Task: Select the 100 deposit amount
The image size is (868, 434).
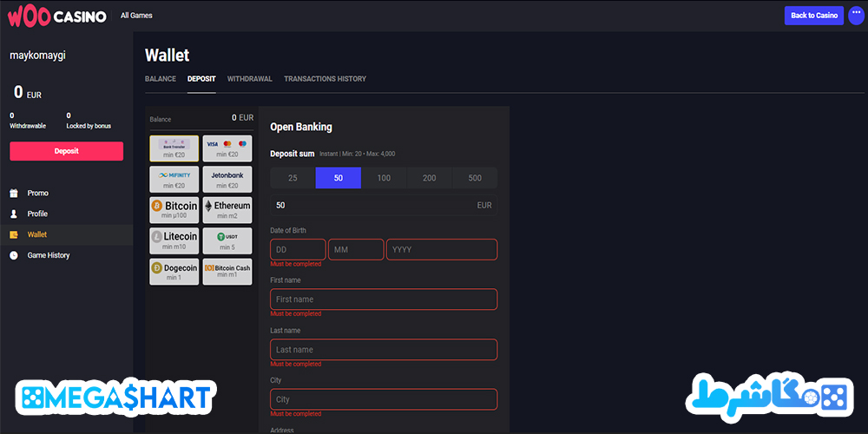Action: [384, 178]
